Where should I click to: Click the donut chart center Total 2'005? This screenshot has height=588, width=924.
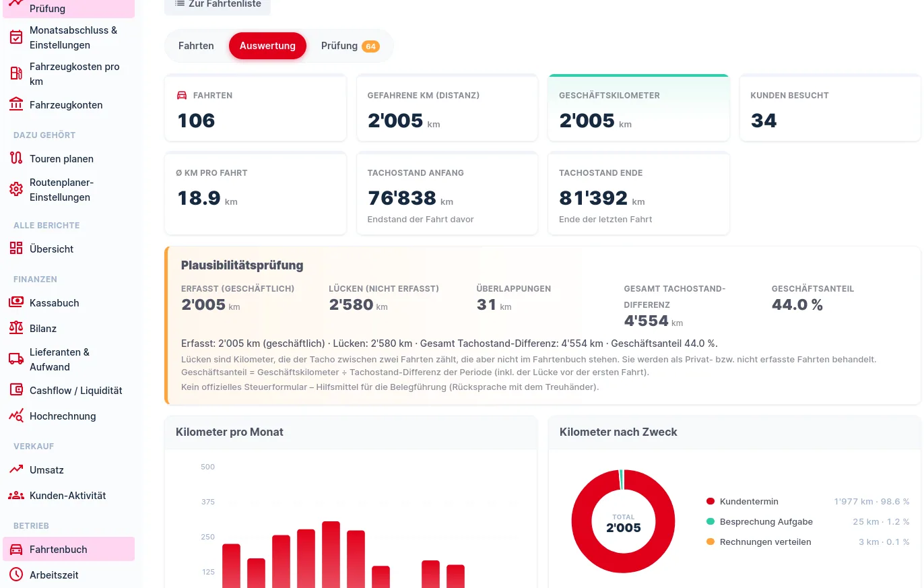pyautogui.click(x=623, y=523)
